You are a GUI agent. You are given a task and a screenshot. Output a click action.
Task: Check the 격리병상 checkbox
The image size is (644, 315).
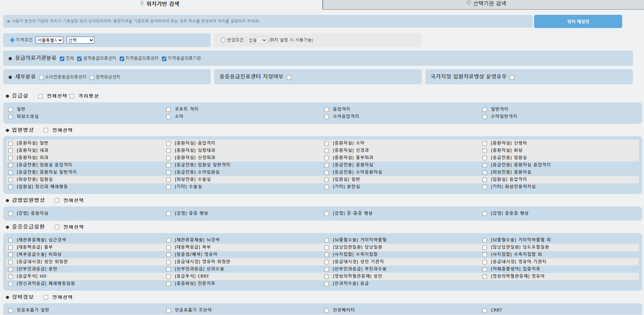tap(72, 96)
